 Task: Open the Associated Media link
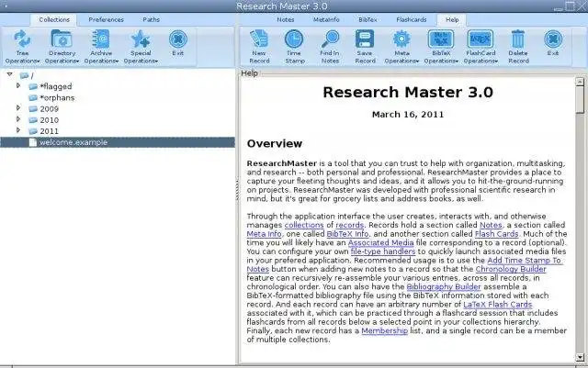(x=380, y=243)
